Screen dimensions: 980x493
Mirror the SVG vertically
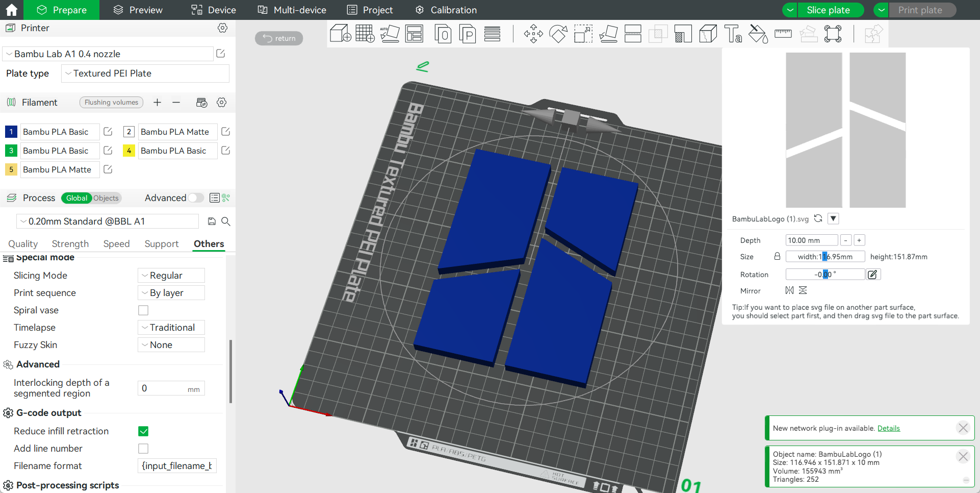(x=803, y=290)
